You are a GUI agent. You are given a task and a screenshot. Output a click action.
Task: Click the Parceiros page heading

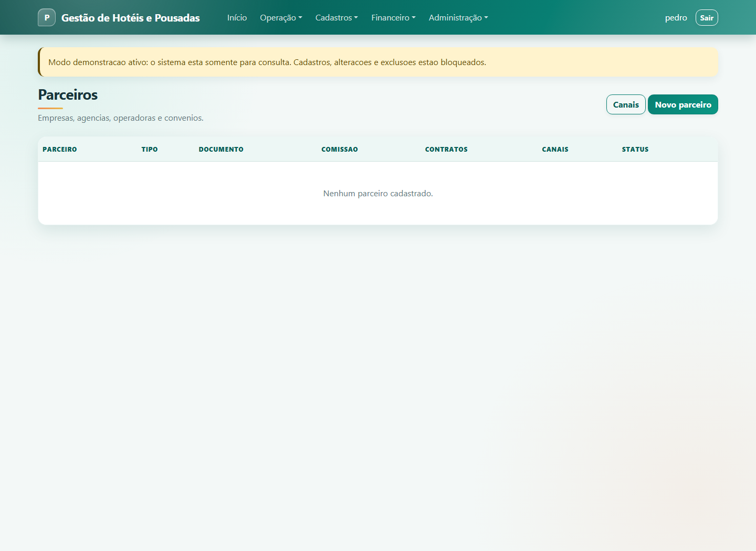tap(68, 94)
